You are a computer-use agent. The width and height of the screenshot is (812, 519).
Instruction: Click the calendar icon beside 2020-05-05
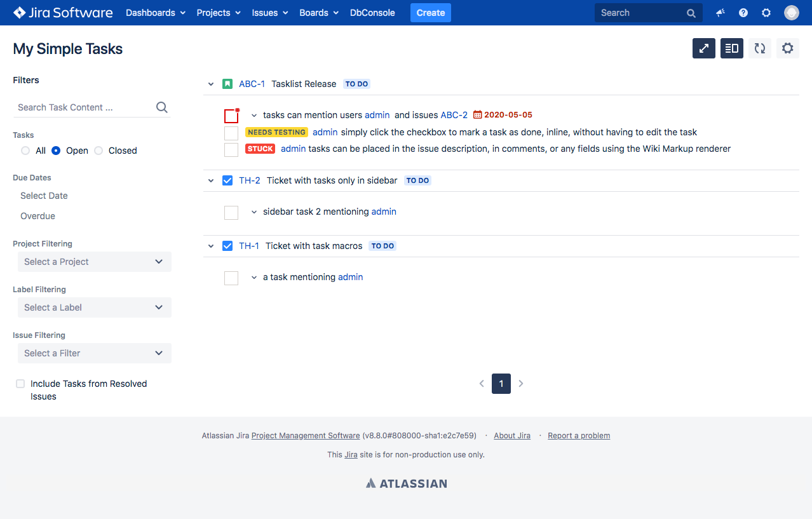478,115
